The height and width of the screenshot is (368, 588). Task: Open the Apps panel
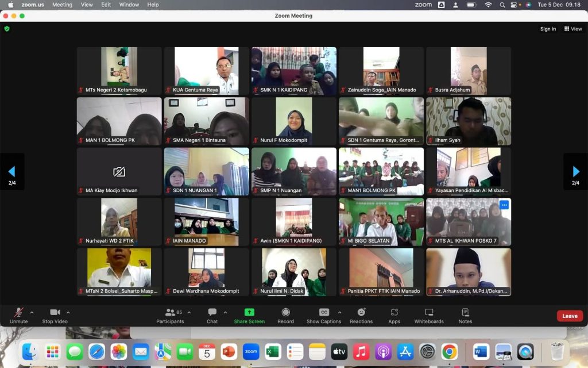click(x=394, y=315)
